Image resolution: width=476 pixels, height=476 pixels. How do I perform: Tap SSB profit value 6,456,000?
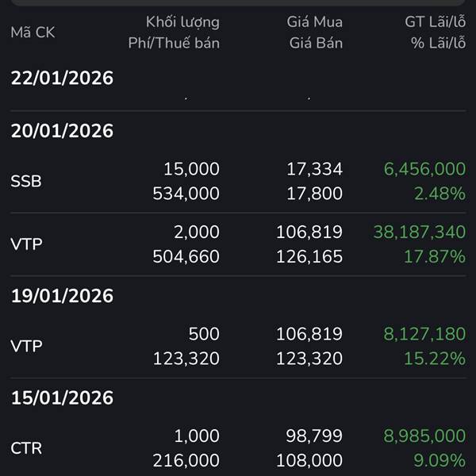click(424, 169)
